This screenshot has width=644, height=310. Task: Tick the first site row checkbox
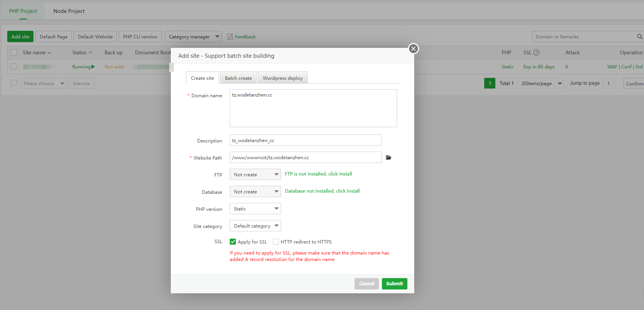(14, 66)
